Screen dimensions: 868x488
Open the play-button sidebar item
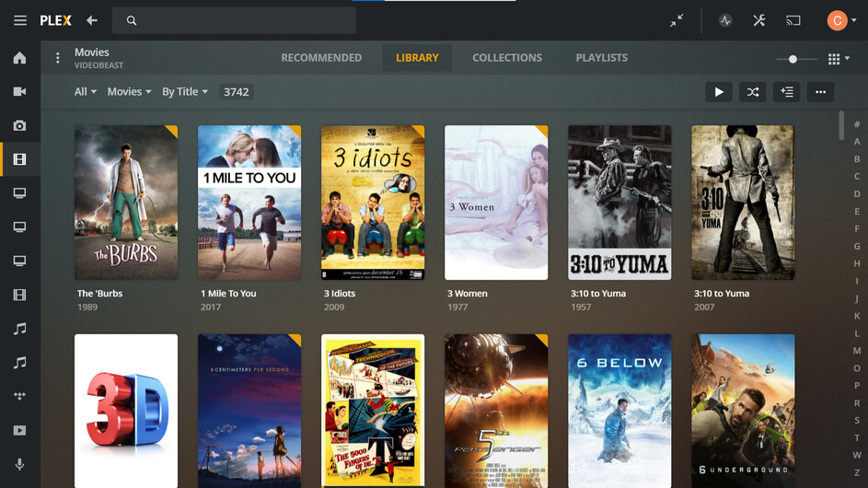coord(20,430)
